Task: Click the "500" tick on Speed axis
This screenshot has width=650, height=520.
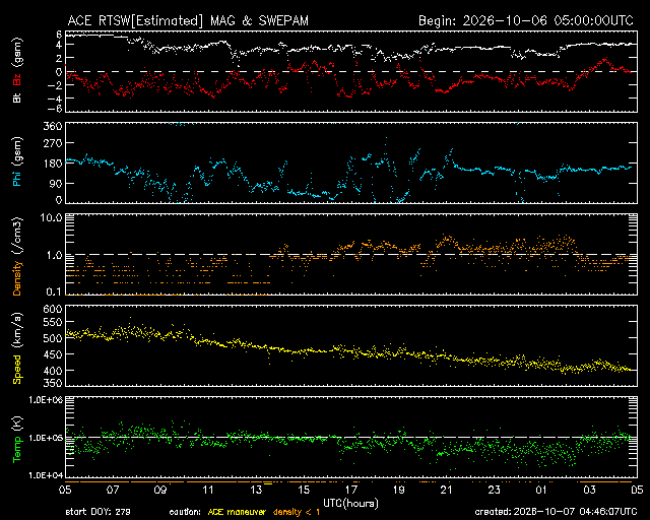Action: pos(53,338)
